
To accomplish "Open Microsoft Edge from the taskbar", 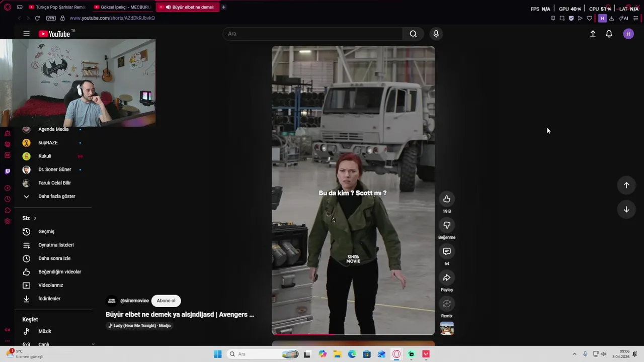I will tap(352, 354).
